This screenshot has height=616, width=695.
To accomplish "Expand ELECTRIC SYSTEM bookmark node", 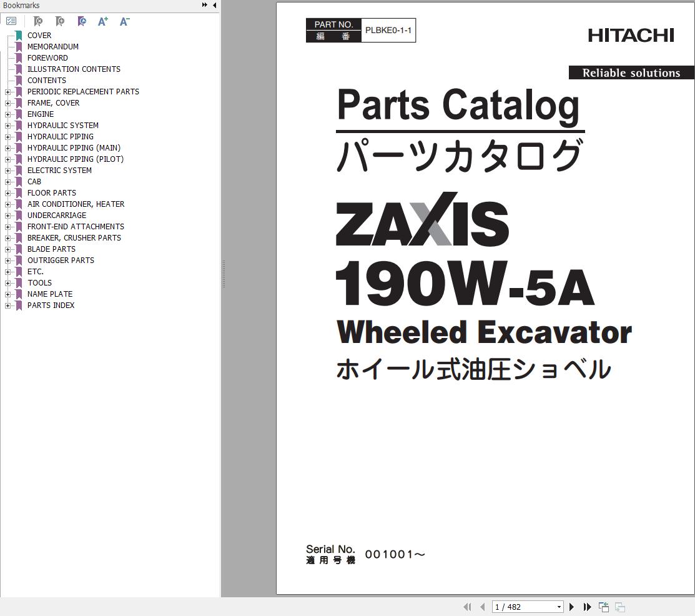I will point(7,171).
